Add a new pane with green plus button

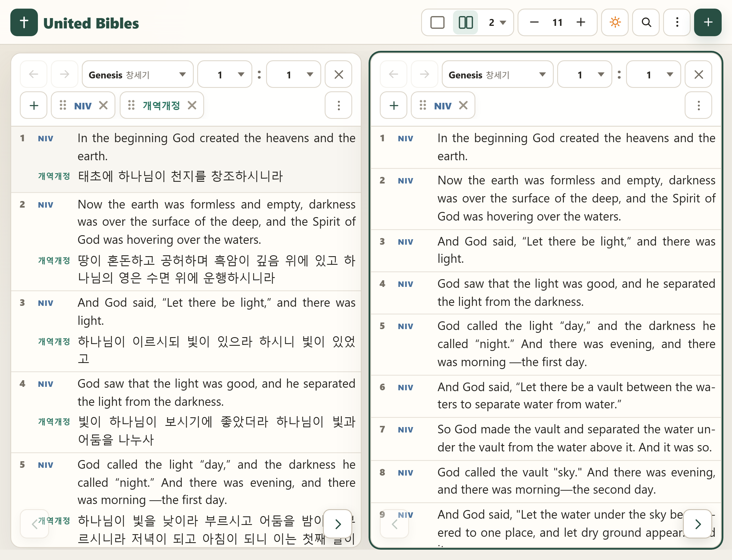click(708, 22)
